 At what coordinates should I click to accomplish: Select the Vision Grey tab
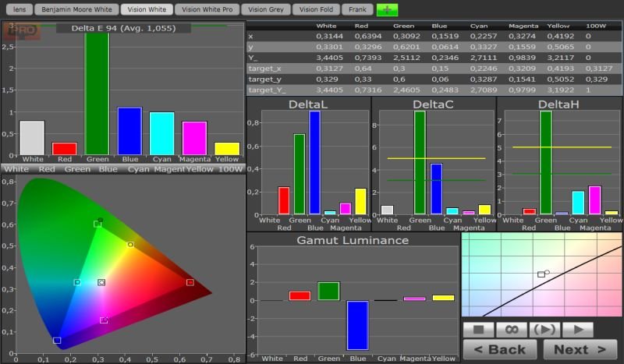[267, 10]
